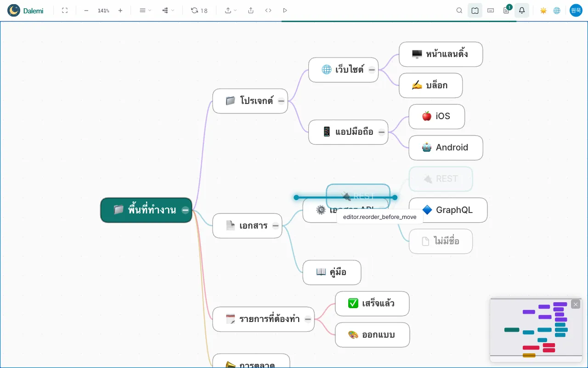This screenshot has width=588, height=368.
Task: Collapse the รายการที่ต้องทำ branch
Action: point(308,319)
